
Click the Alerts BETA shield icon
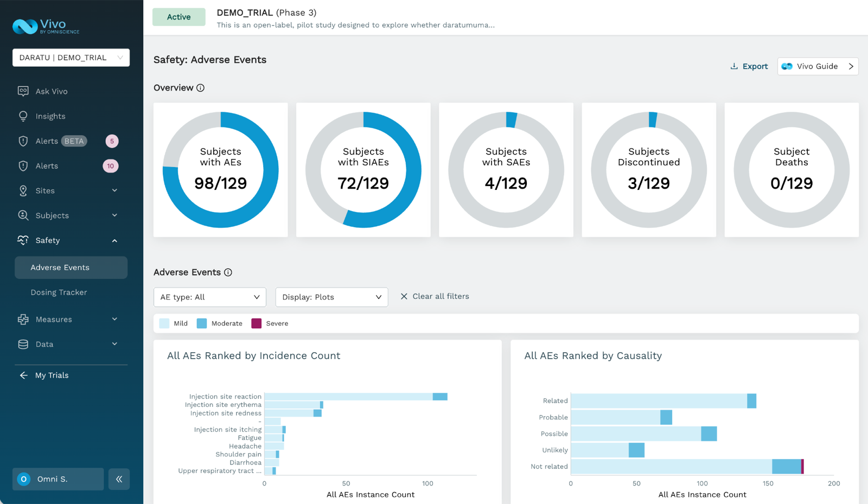[23, 141]
